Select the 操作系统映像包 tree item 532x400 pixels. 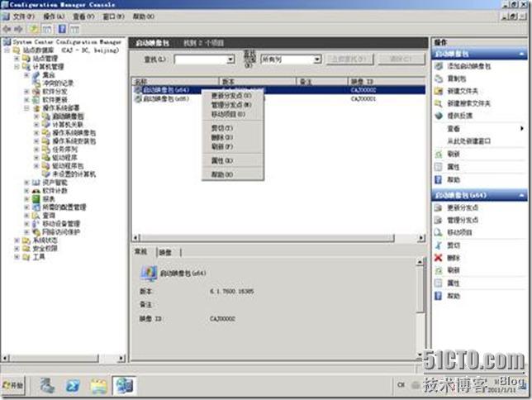[74, 133]
